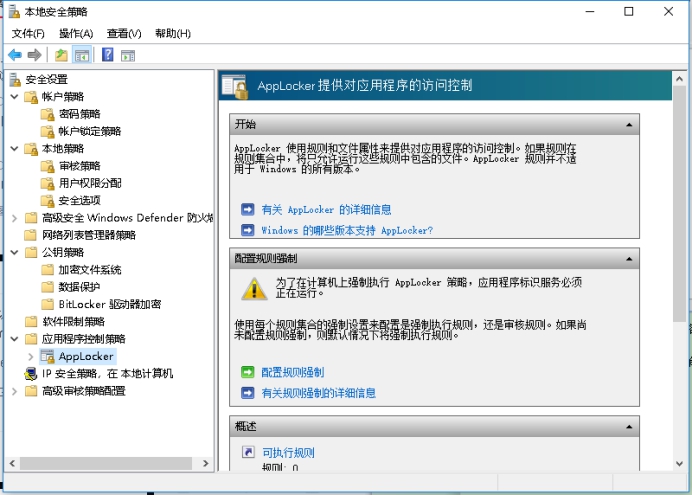Collapse the 开始 section panel
This screenshot has width=692, height=495.
tap(629, 125)
